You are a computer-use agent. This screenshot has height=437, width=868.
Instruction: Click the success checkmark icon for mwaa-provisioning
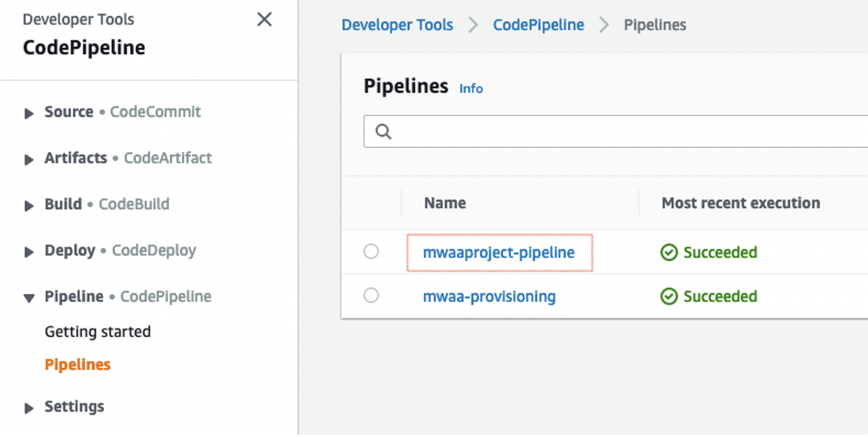coord(669,297)
